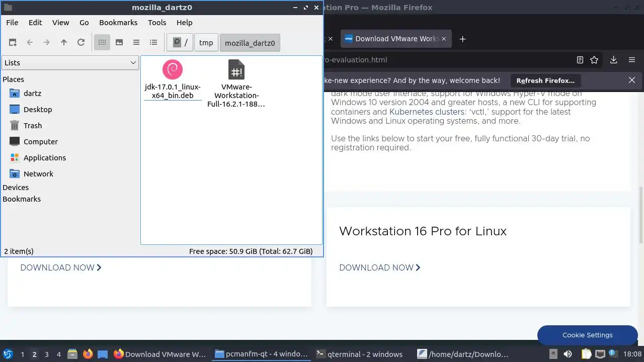
Task: Open the File menu
Action: [x=12, y=23]
